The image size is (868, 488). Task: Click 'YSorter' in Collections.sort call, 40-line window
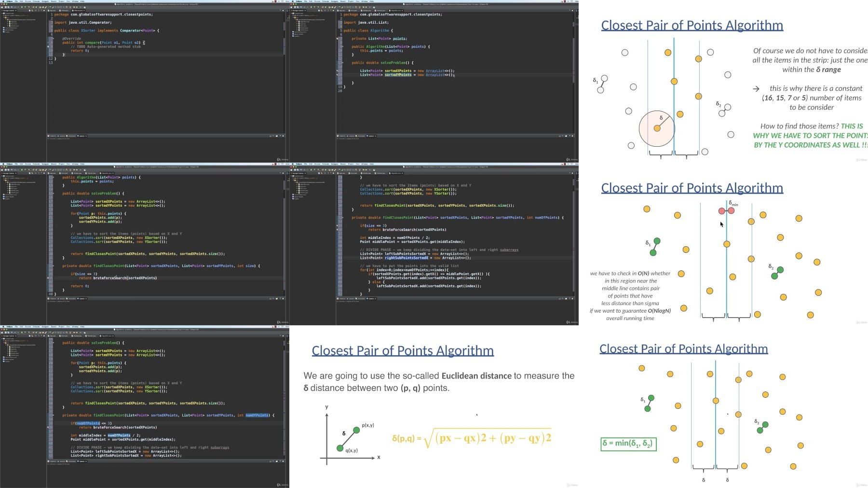pyautogui.click(x=151, y=242)
